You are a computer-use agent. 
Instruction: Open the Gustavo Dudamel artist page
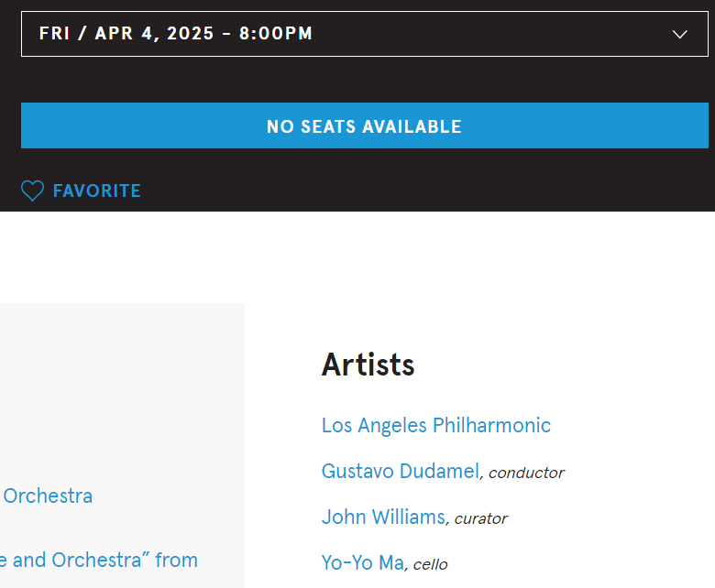click(401, 471)
